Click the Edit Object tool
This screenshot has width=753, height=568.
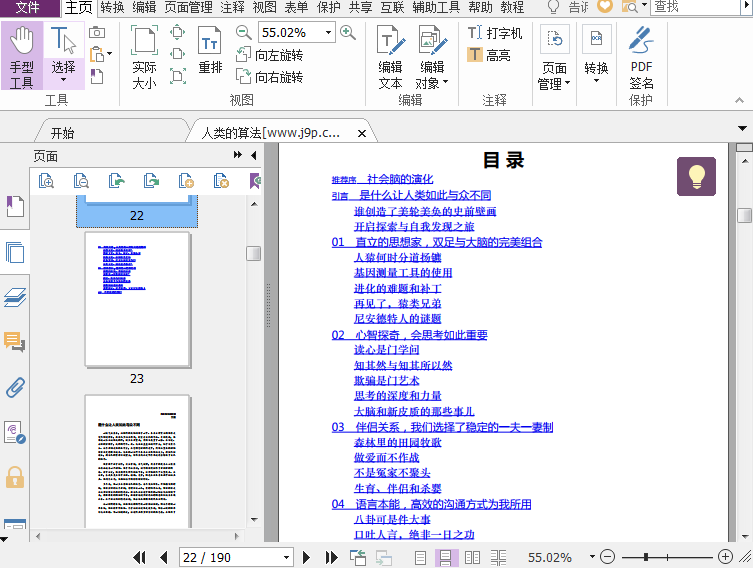pyautogui.click(x=432, y=58)
